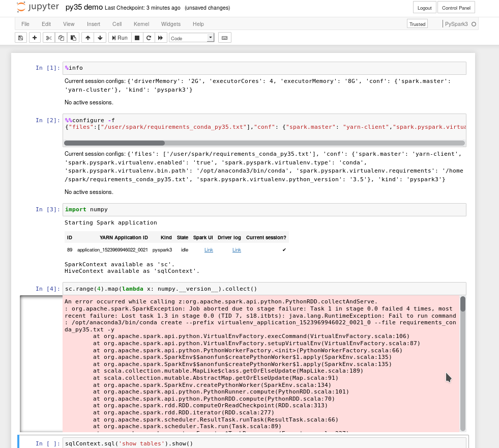Screen dimensions: 499x448
Task: Interrupt the kernel with stop icon
Action: pyautogui.click(x=137, y=38)
